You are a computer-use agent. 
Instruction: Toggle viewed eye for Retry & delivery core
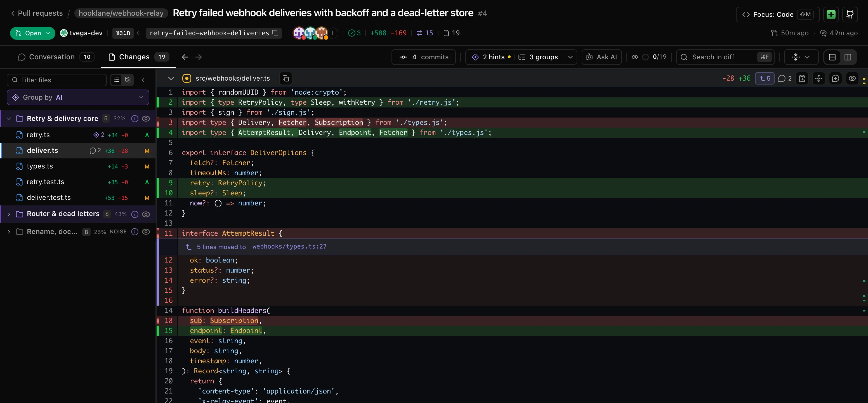tap(146, 119)
